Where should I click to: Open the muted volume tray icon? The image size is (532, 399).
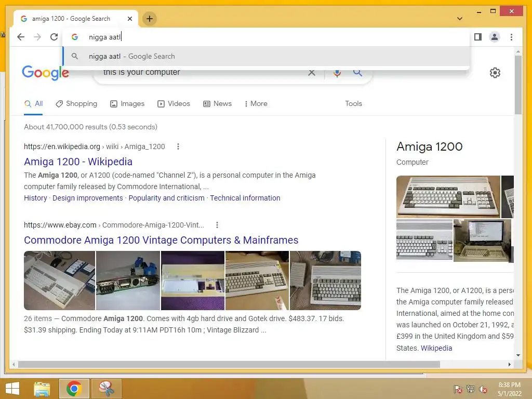[483, 389]
